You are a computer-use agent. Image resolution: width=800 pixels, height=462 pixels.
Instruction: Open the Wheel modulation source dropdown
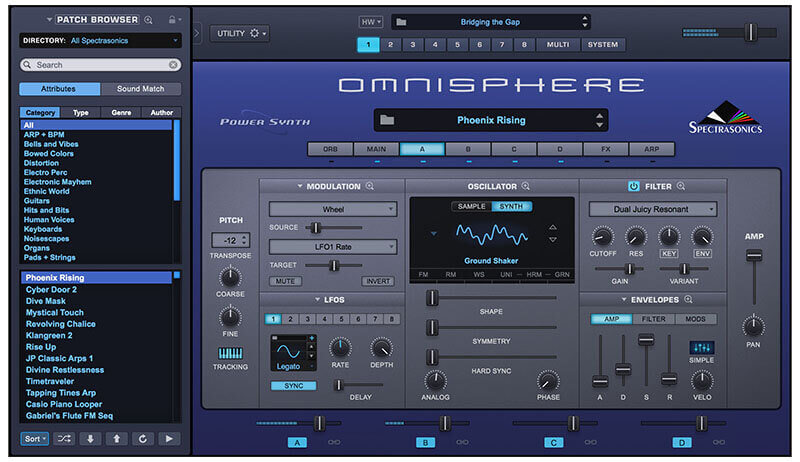coord(333,209)
